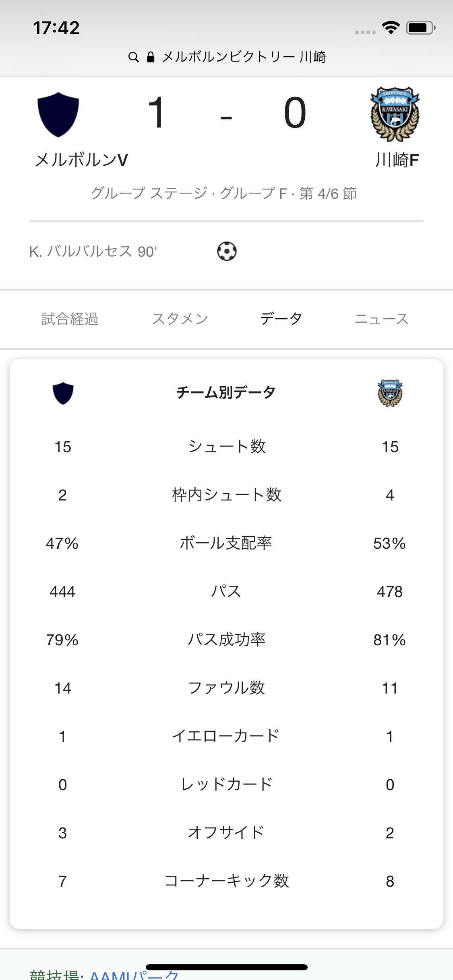This screenshot has height=980, width=453.
Task: Select the データ tab
Action: pos(281,319)
